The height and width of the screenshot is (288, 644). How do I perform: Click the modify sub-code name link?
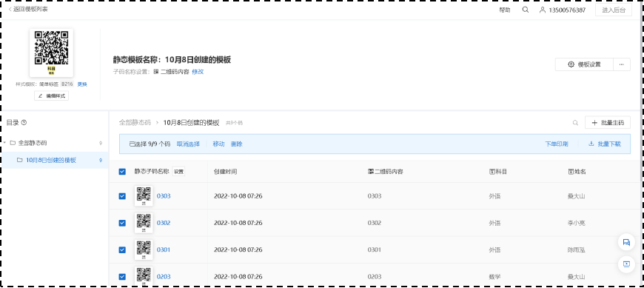[198, 72]
